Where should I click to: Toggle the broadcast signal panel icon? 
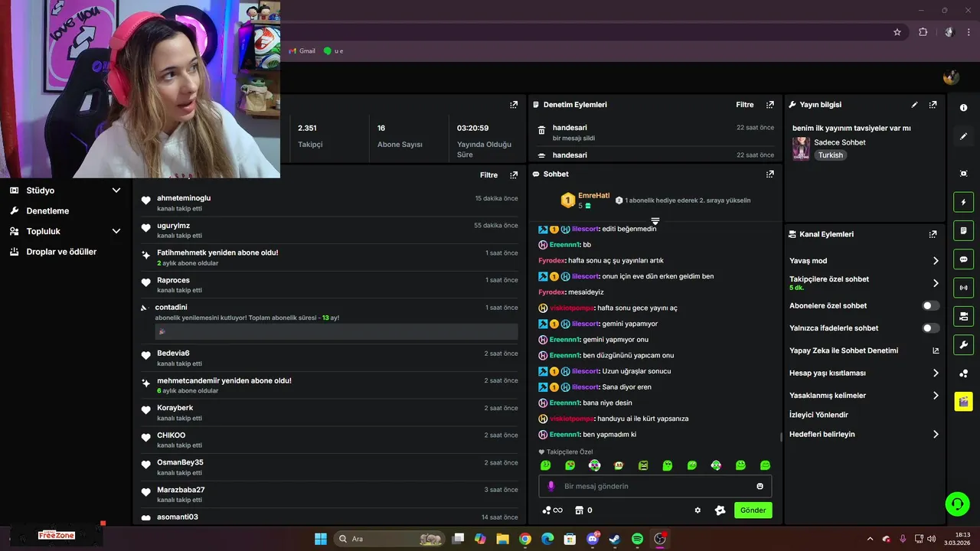(963, 288)
